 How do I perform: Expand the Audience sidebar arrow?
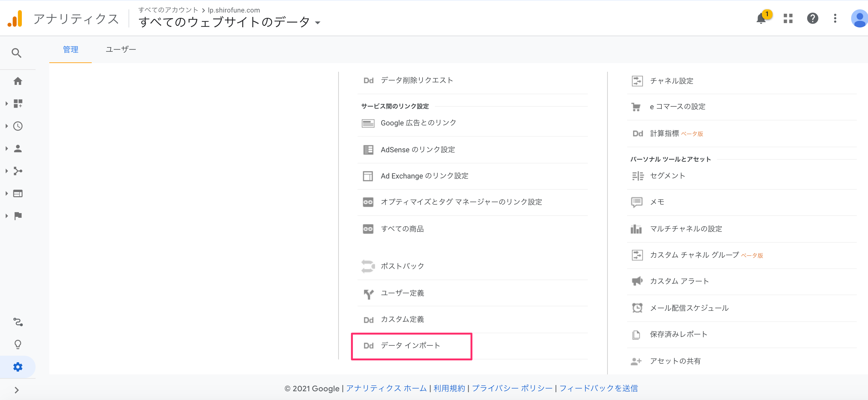(7, 149)
